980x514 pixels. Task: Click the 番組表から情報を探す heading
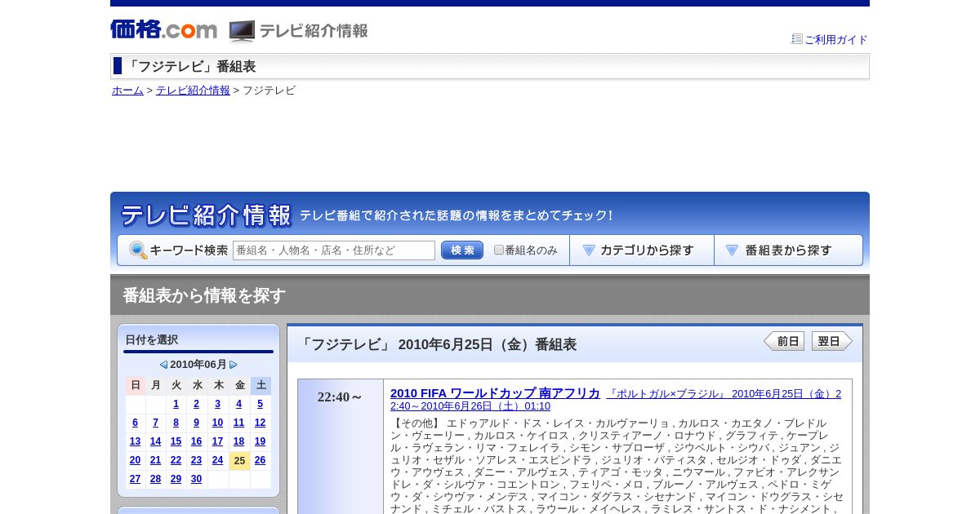pos(204,295)
